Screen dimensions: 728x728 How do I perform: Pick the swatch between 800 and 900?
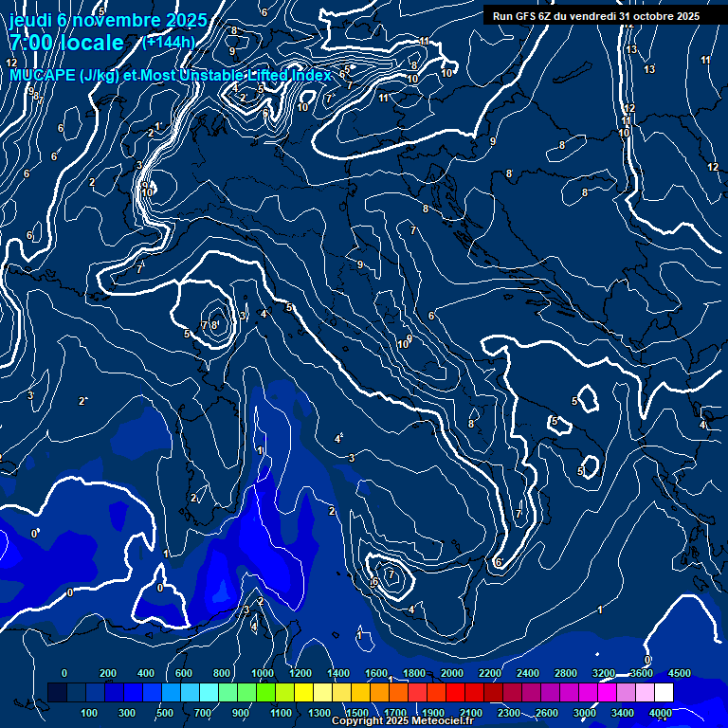pos(227,692)
